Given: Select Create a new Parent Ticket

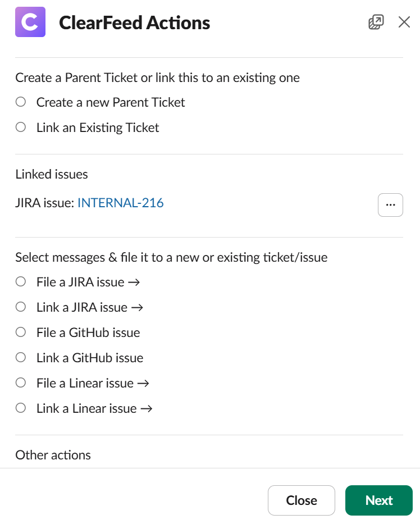Looking at the screenshot, I should [21, 102].
